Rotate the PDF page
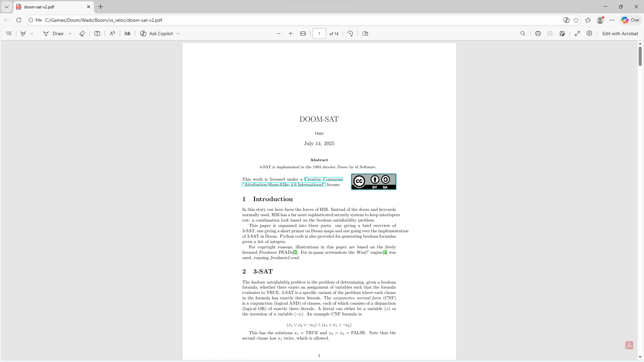This screenshot has height=362, width=644. pyautogui.click(x=350, y=34)
